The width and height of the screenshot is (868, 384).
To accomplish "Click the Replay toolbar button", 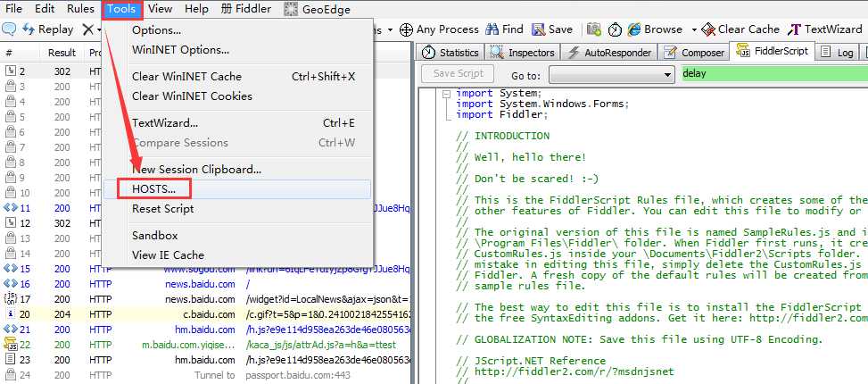I will pos(47,29).
